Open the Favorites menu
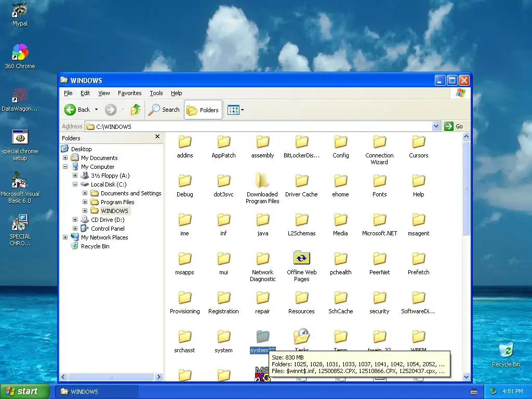 (129, 93)
